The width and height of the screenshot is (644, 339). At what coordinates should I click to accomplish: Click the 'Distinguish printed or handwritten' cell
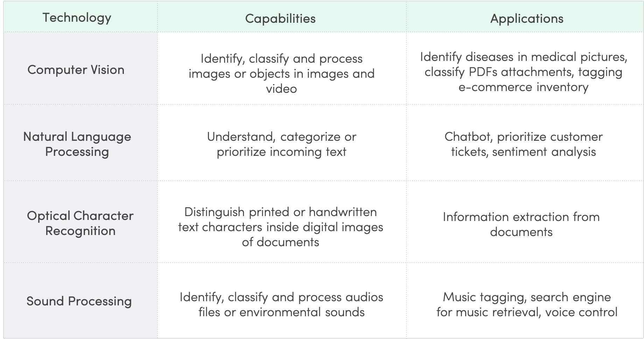(x=281, y=227)
